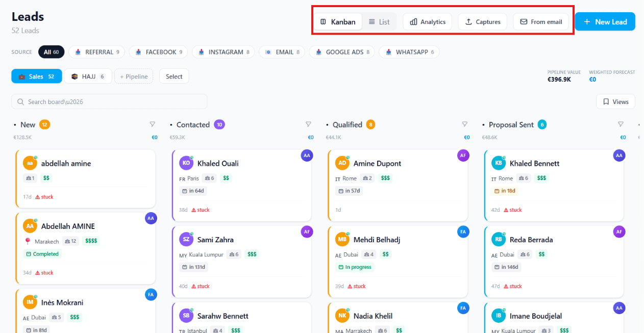
Task: Add a new Pipeline
Action: click(134, 76)
